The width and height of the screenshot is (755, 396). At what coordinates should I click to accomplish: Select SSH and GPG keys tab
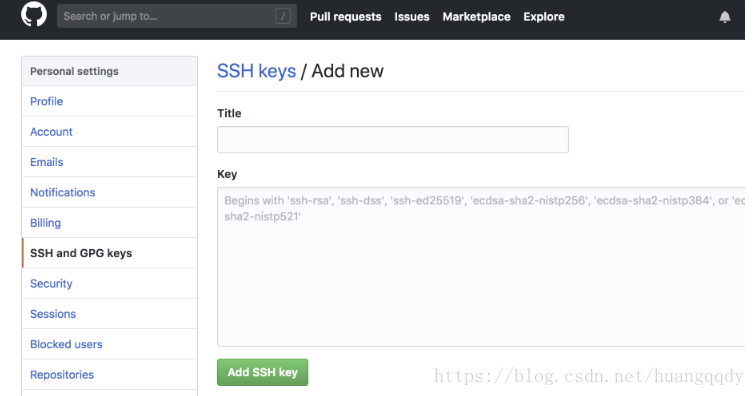109,253
